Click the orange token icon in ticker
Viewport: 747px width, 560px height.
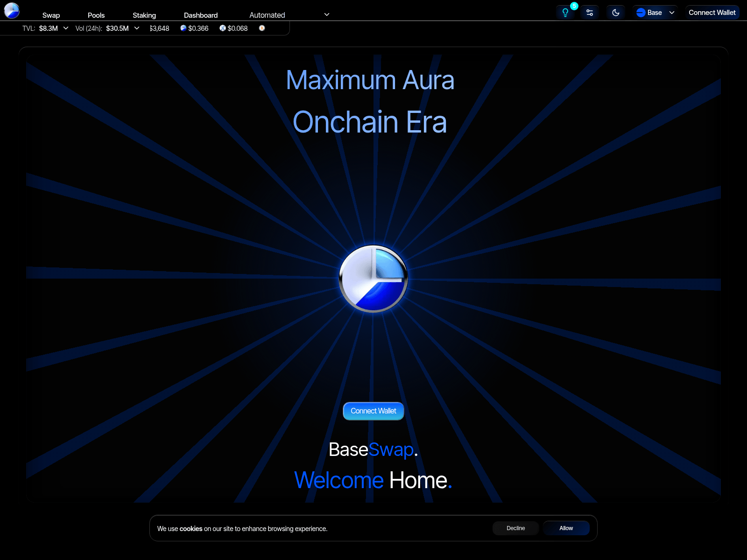pos(262,28)
